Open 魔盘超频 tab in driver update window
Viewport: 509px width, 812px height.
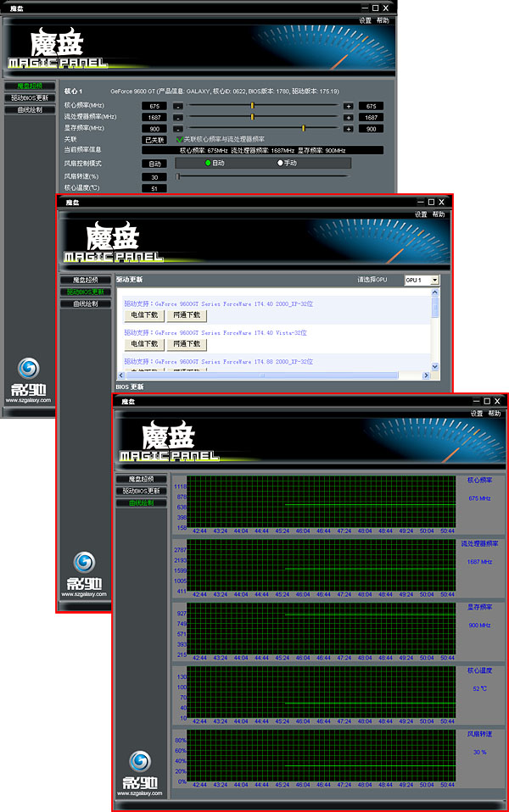click(x=86, y=280)
